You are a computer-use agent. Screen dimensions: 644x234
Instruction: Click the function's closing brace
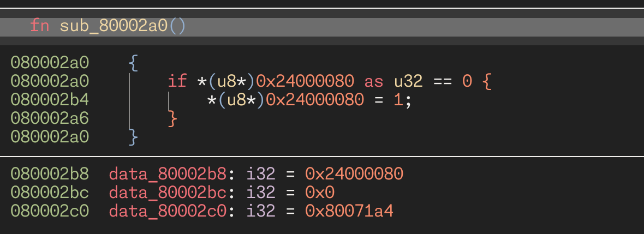[x=133, y=137]
